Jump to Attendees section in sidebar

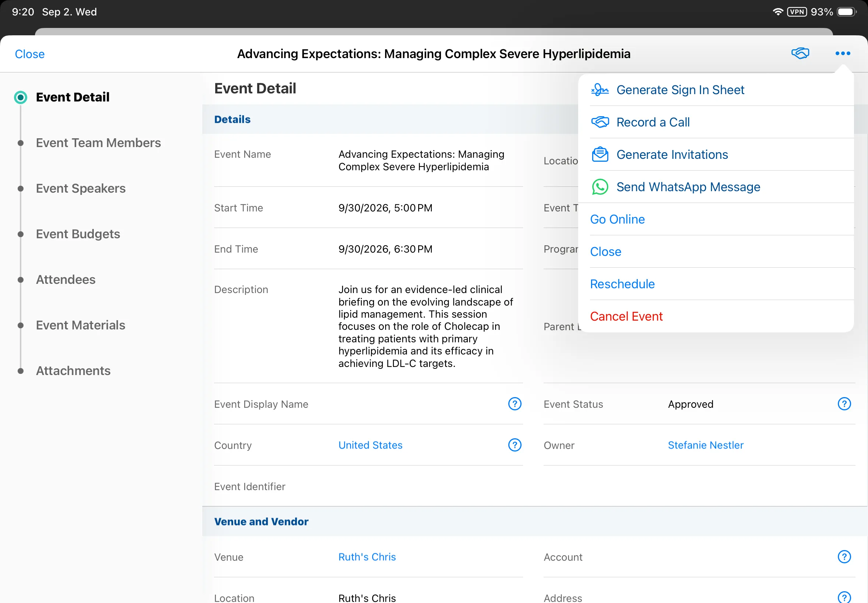click(66, 279)
